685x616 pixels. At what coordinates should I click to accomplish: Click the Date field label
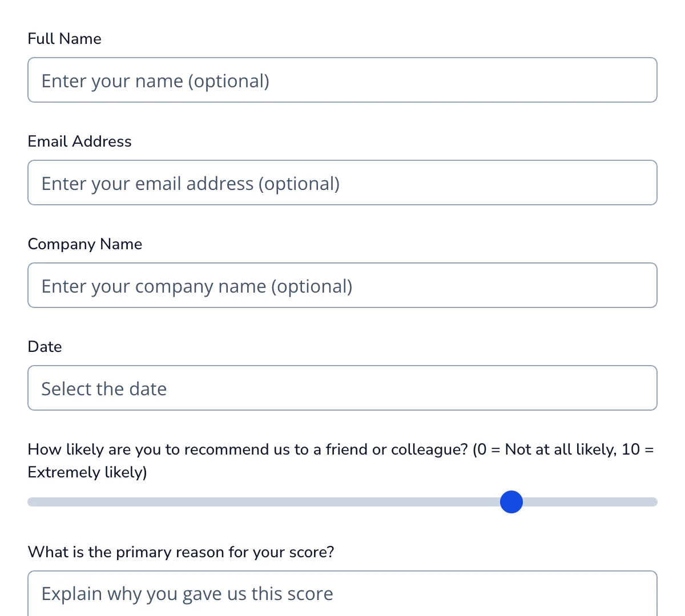[45, 346]
